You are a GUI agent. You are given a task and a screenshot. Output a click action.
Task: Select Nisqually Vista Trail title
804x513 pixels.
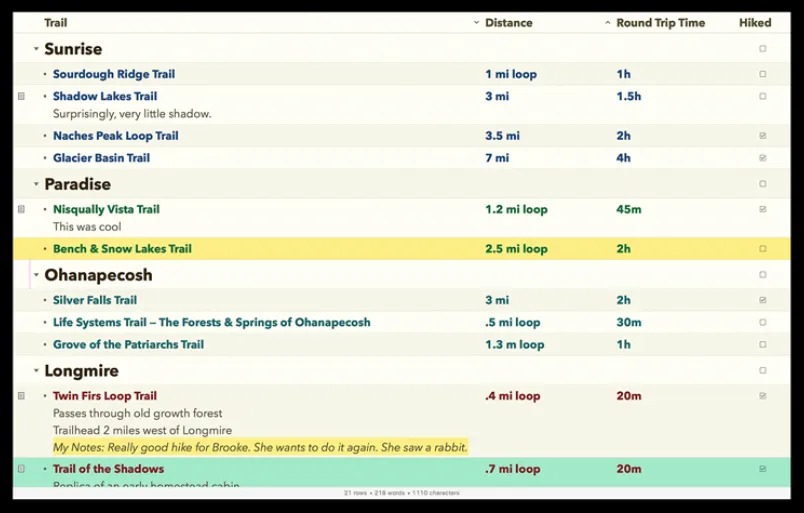coord(106,209)
